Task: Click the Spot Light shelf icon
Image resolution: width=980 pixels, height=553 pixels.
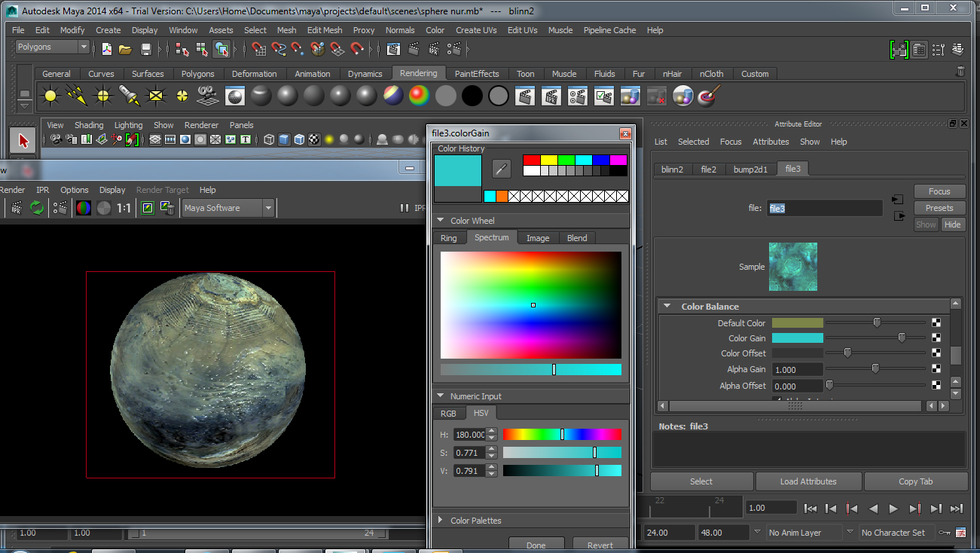Action: pos(129,96)
